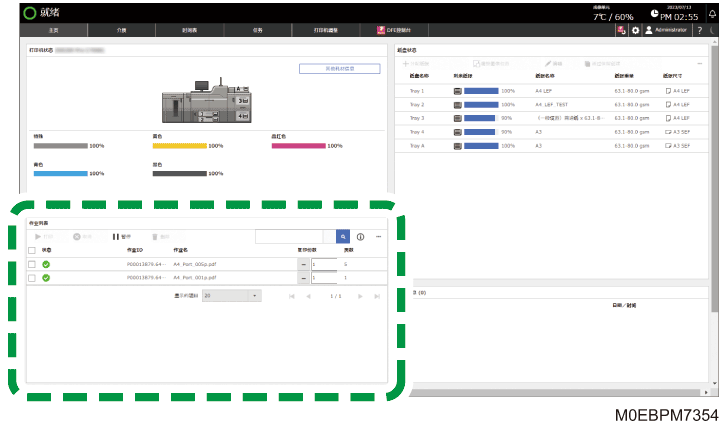Decrease copies for A4_Port_005p.pdf job
Image resolution: width=722 pixels, height=426 pixels.
[x=303, y=264]
